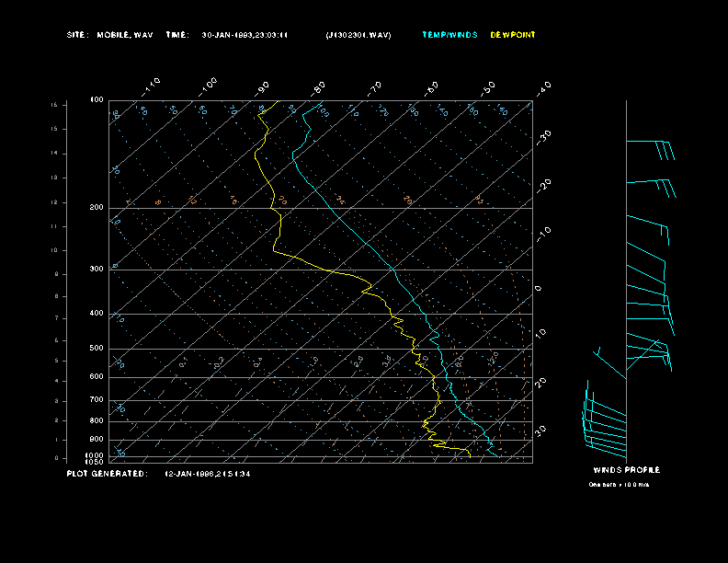Click the 200 pressure level label

(97, 208)
